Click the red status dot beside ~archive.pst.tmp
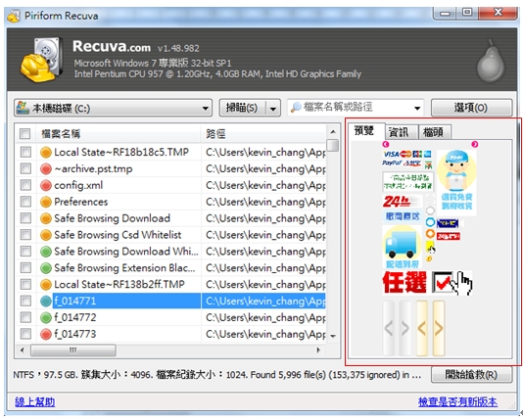Image resolution: width=523 pixels, height=420 pixels. click(46, 168)
